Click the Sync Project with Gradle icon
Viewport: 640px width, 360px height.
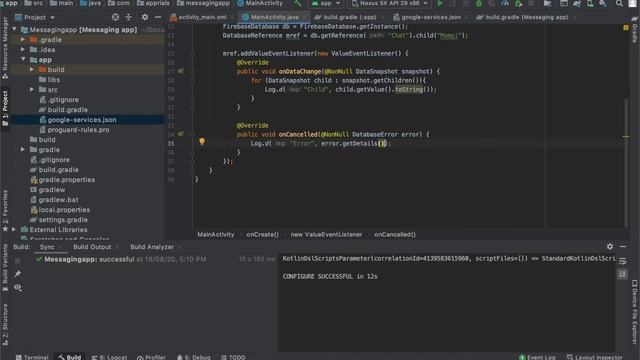coord(577,4)
